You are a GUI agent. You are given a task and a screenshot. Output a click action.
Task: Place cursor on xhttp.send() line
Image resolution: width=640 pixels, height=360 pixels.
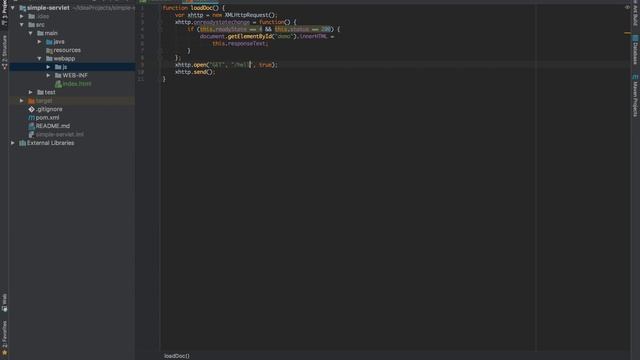point(195,72)
